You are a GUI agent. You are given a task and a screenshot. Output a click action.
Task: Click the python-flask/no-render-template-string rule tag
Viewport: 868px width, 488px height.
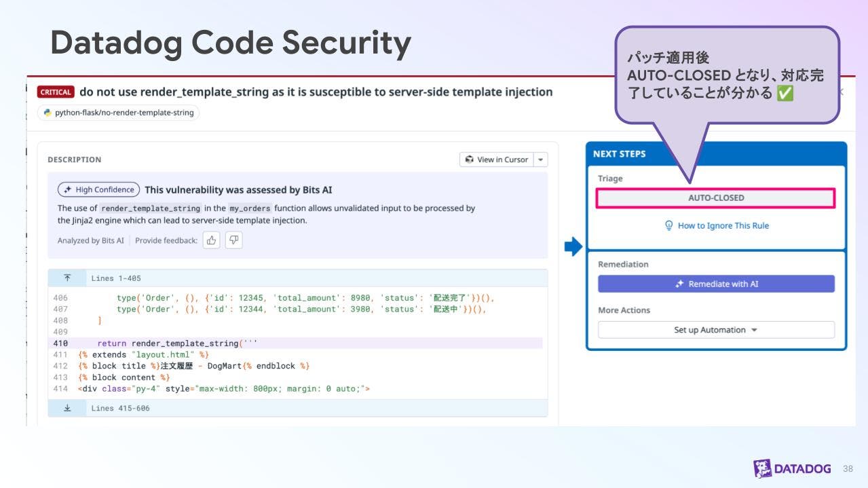pos(119,113)
